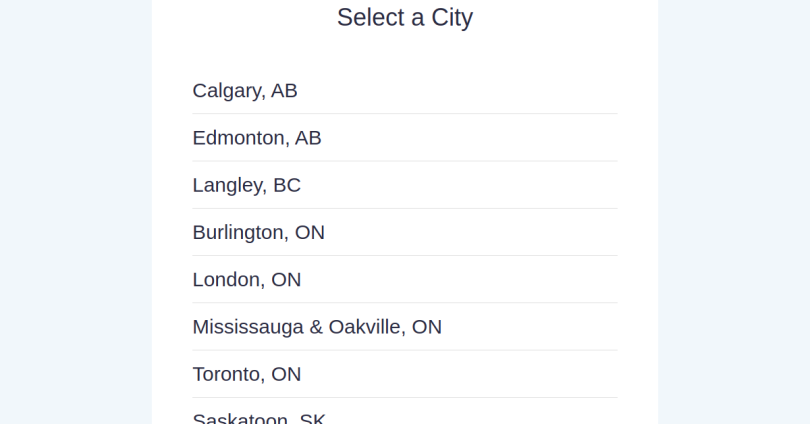Viewport: 810px width, 424px height.
Task: Select the Burlington, ON option
Action: (x=258, y=232)
